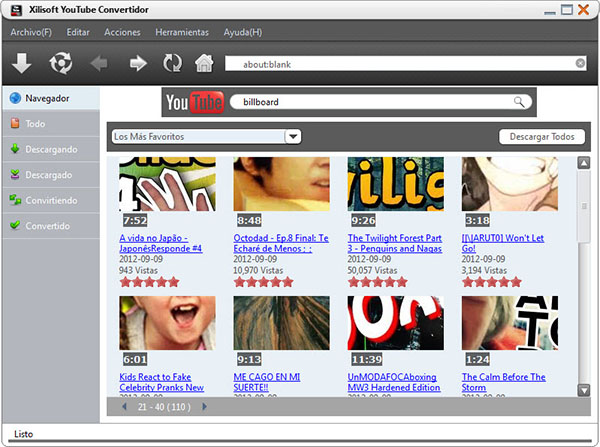The height and width of the screenshot is (447, 600).
Task: Click the download arrow toolbar icon
Action: (x=21, y=63)
